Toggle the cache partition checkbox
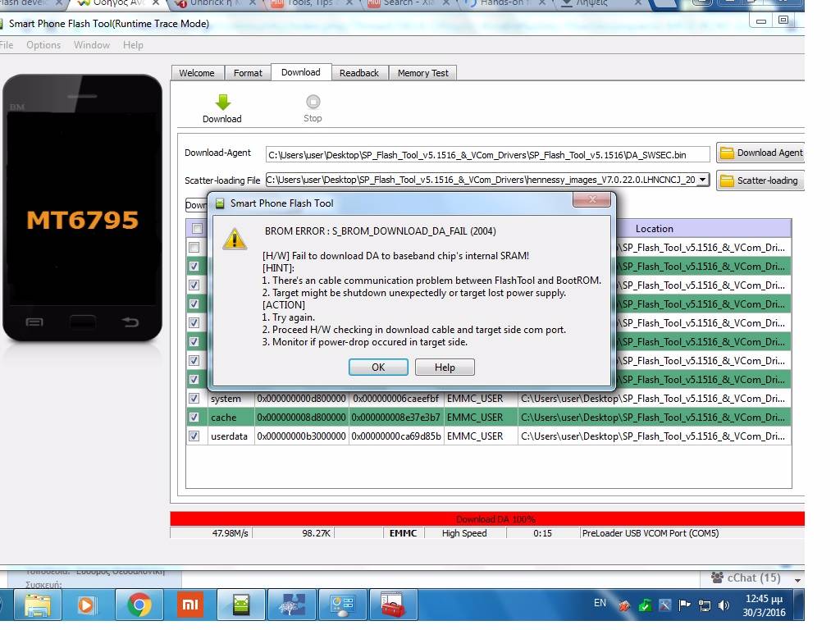Screen dimensions: 840x630 tap(194, 418)
